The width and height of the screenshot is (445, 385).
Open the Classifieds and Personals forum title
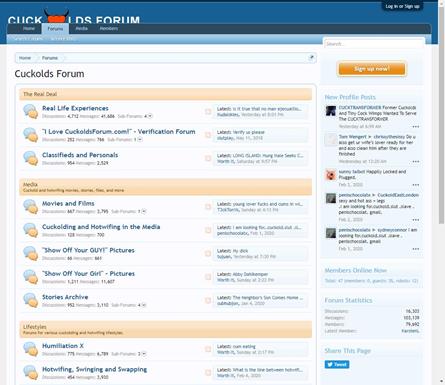coord(80,155)
